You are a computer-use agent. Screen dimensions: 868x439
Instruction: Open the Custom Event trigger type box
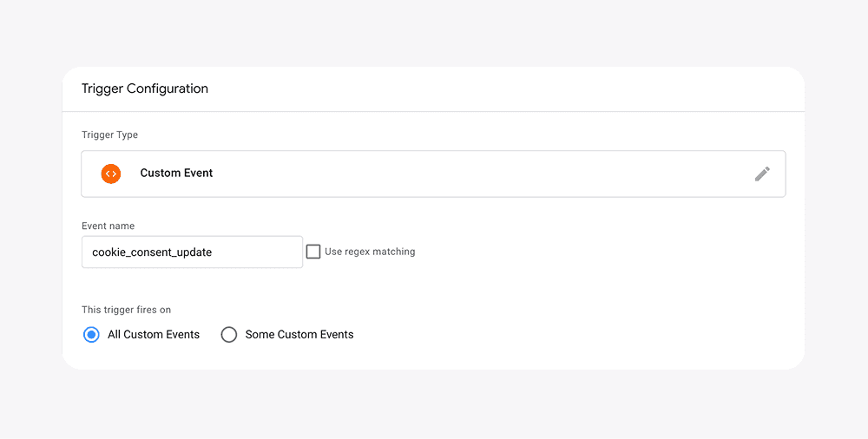tap(433, 174)
